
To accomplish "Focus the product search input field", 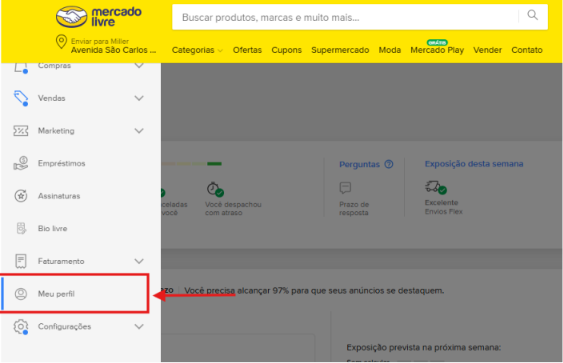I will [x=345, y=17].
